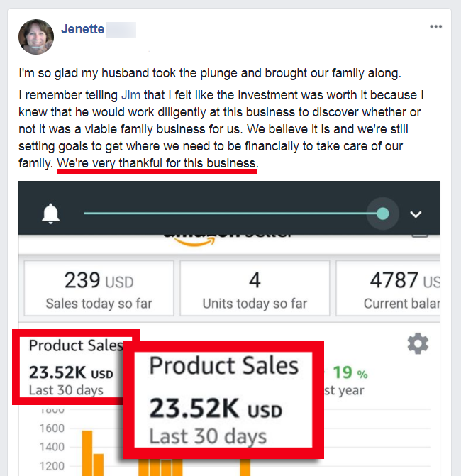Screen dimensions: 461x476
Task: Open the gear settings icon
Action: coord(418,344)
